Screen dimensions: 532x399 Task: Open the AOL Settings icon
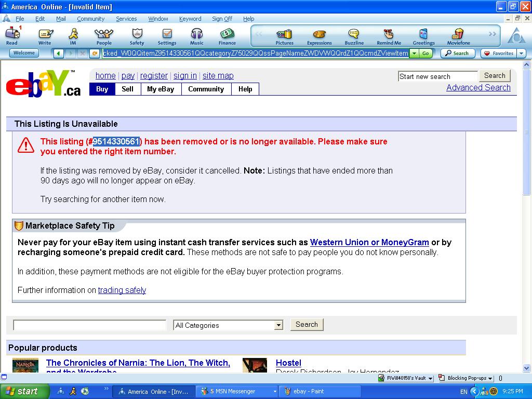pyautogui.click(x=167, y=36)
